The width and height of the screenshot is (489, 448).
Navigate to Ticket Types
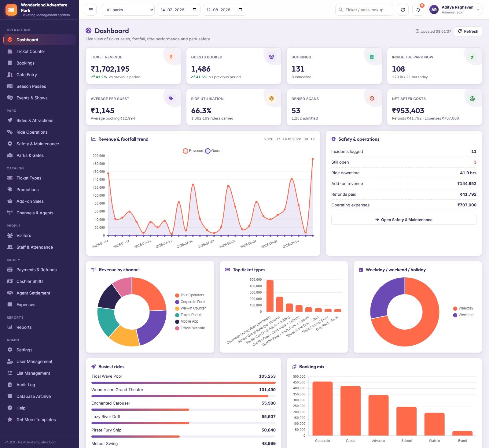click(39, 178)
